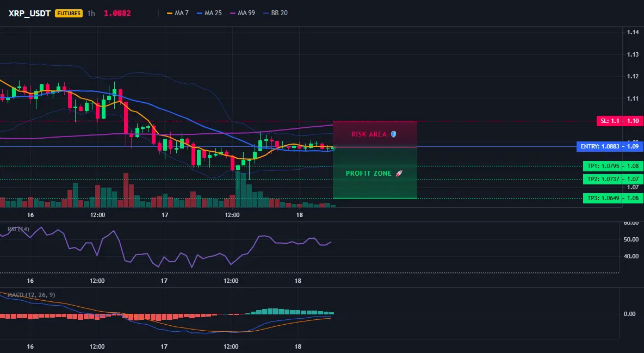Click the 1.12 price axis label
644x353 pixels.
click(633, 76)
